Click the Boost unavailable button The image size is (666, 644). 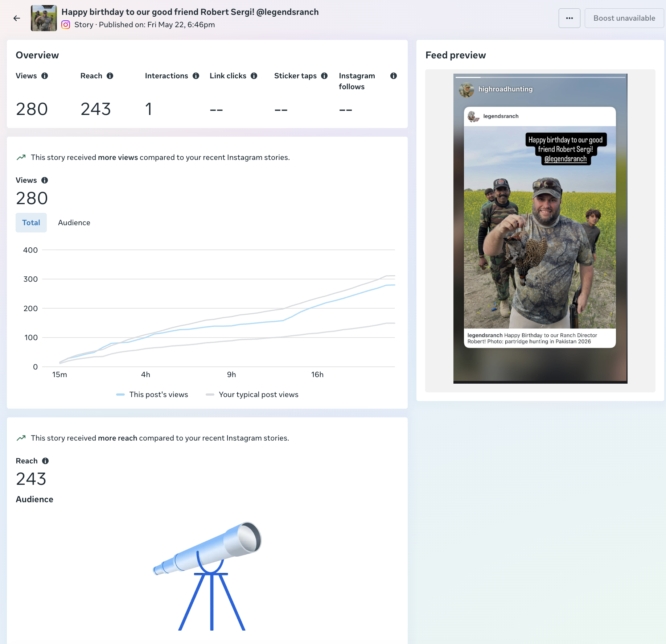[624, 18]
